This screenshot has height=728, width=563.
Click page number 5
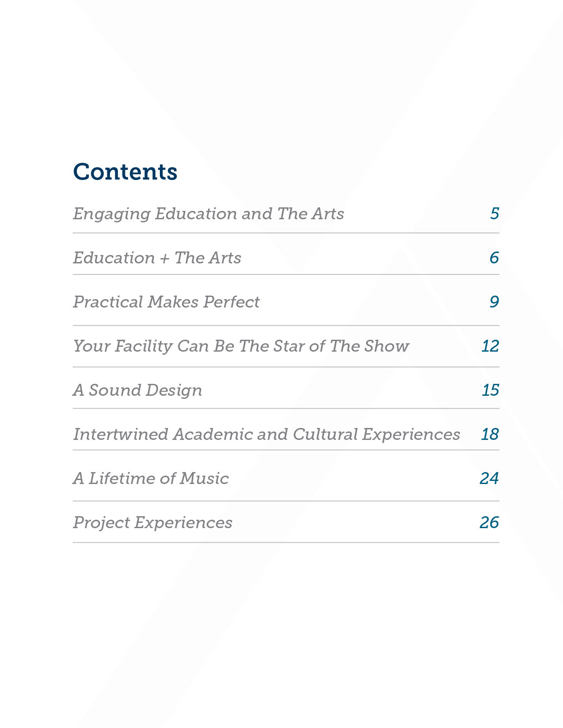click(x=495, y=214)
